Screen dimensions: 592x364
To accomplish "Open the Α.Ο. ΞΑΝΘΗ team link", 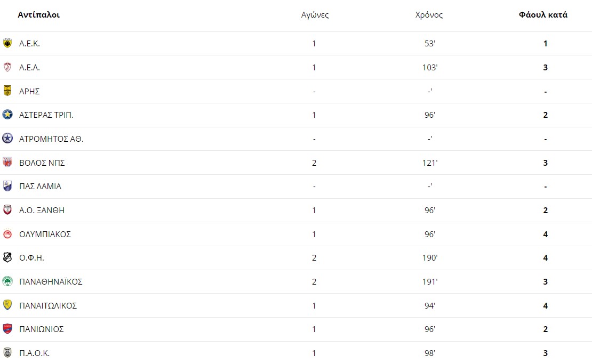I will pyautogui.click(x=42, y=210).
